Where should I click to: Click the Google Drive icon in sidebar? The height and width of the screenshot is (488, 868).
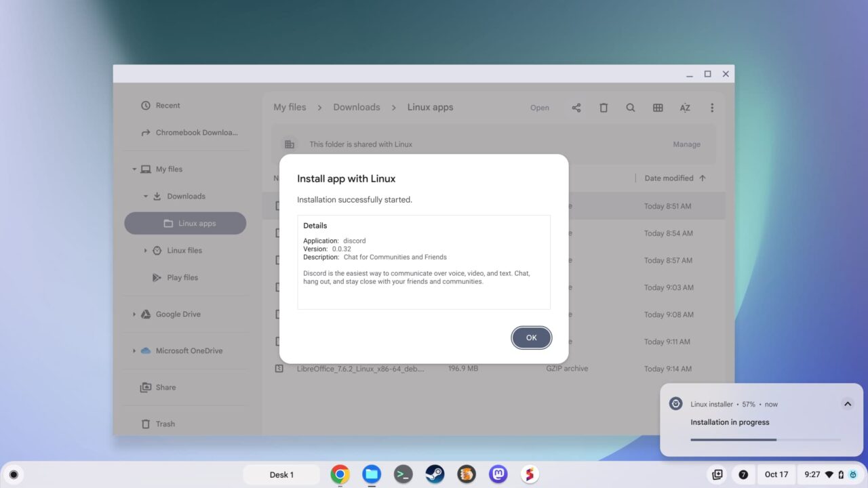(145, 314)
